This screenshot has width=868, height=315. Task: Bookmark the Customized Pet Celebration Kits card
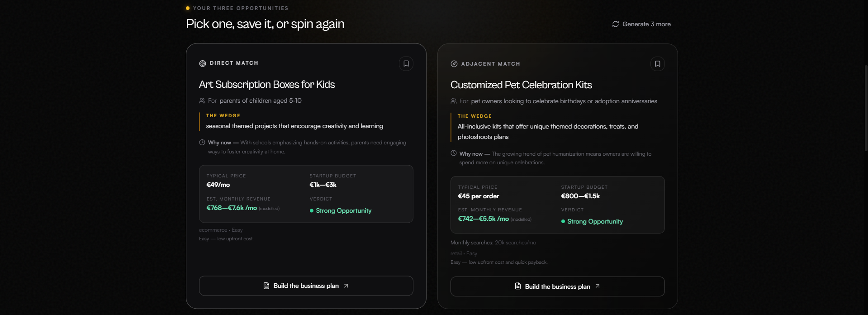[658, 64]
